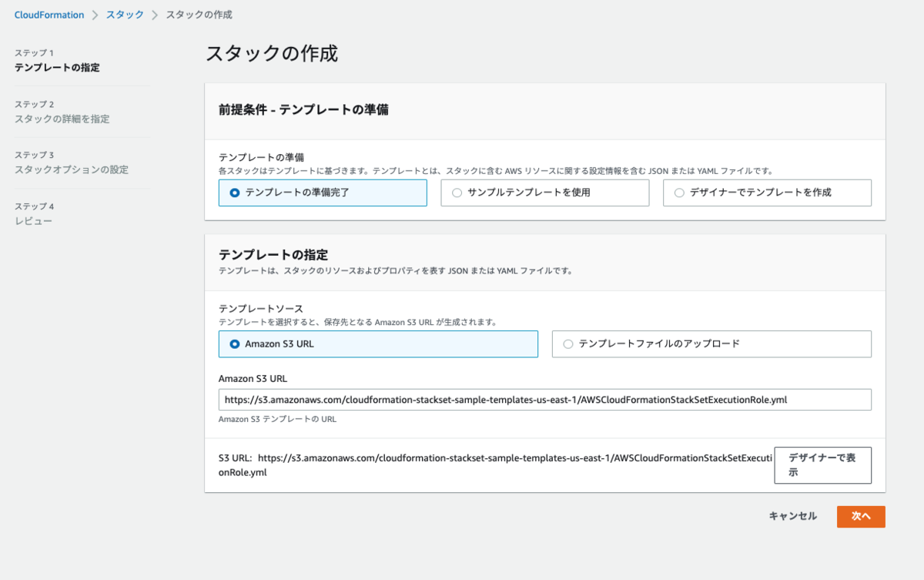
Task: Click the テンプレートソース label
Action: [x=261, y=307]
